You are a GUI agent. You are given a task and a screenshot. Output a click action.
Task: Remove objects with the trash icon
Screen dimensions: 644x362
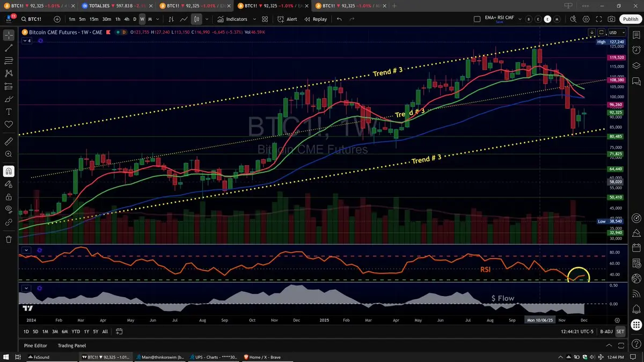tap(9, 239)
